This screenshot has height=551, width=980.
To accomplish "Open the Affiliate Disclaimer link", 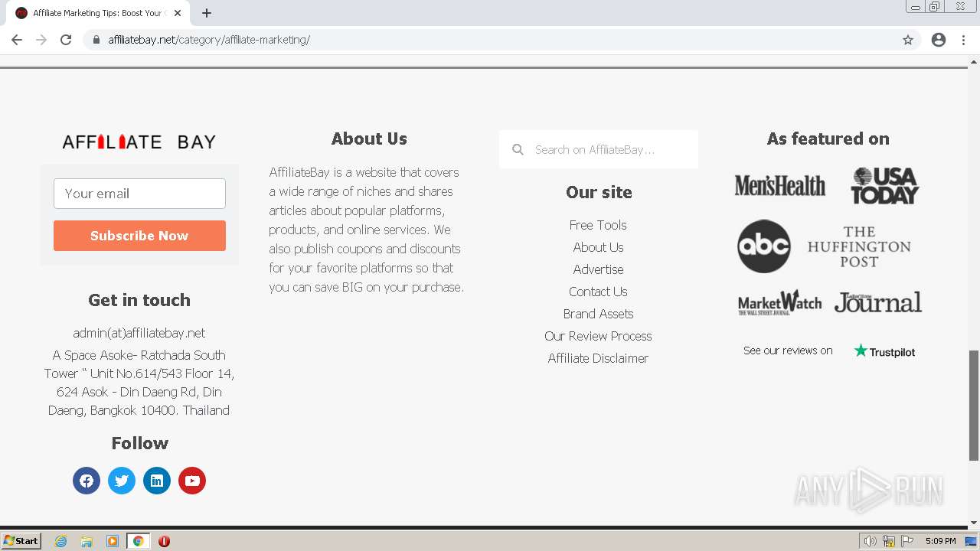I will pyautogui.click(x=598, y=358).
